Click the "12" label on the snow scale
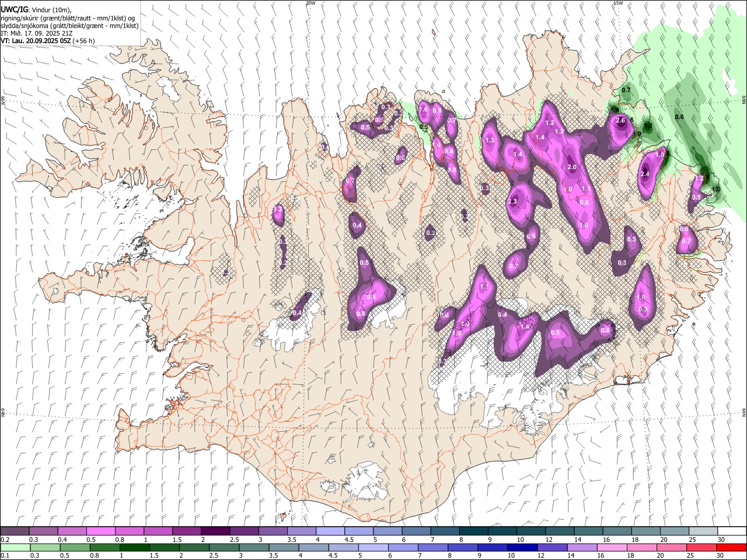Screen dimensions: 747x560 coord(550,540)
